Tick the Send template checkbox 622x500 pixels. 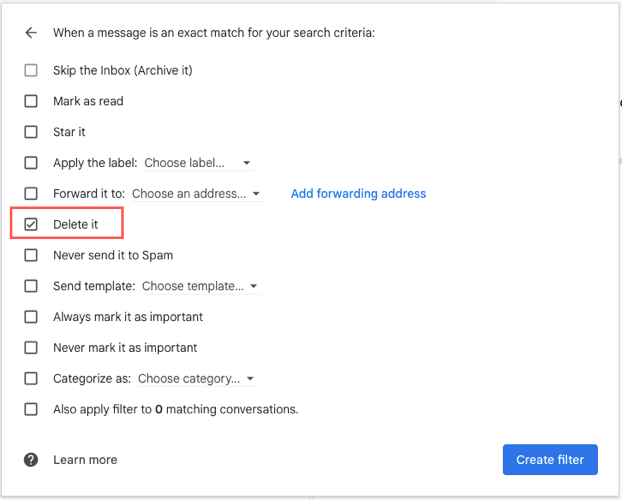(x=31, y=286)
